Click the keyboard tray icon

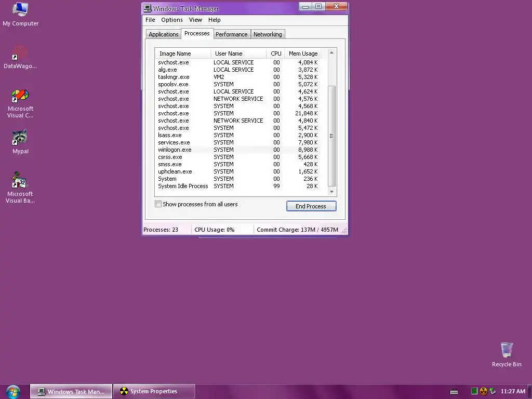(x=454, y=392)
